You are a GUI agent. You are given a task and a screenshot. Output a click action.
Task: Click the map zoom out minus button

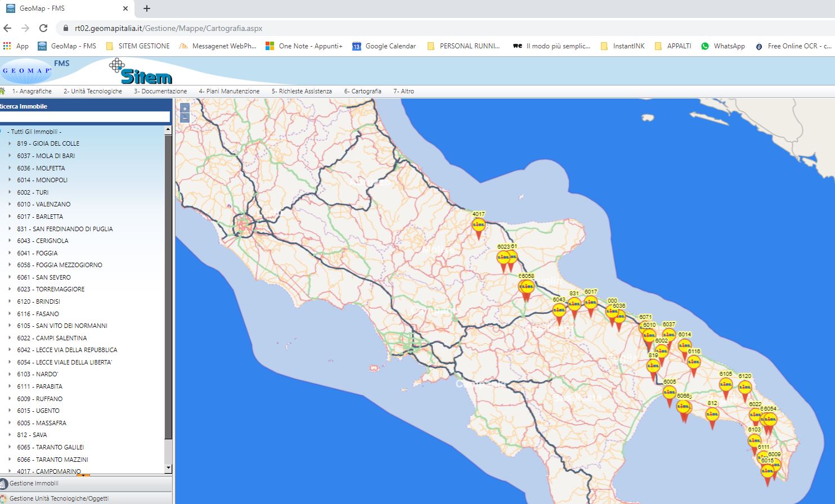click(185, 118)
